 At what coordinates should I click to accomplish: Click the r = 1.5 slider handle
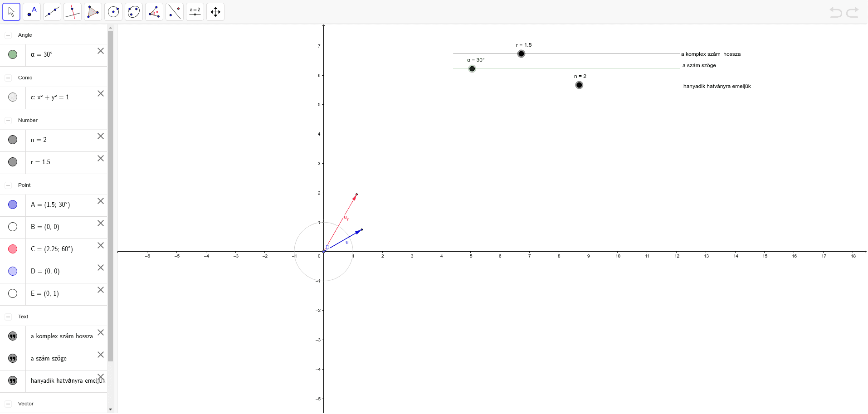tap(521, 54)
